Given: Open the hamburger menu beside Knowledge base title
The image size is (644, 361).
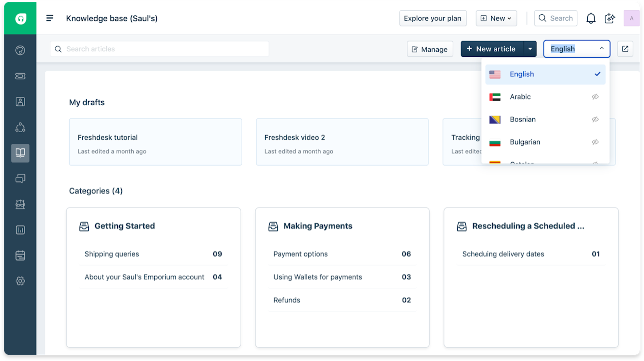Looking at the screenshot, I should click(50, 18).
